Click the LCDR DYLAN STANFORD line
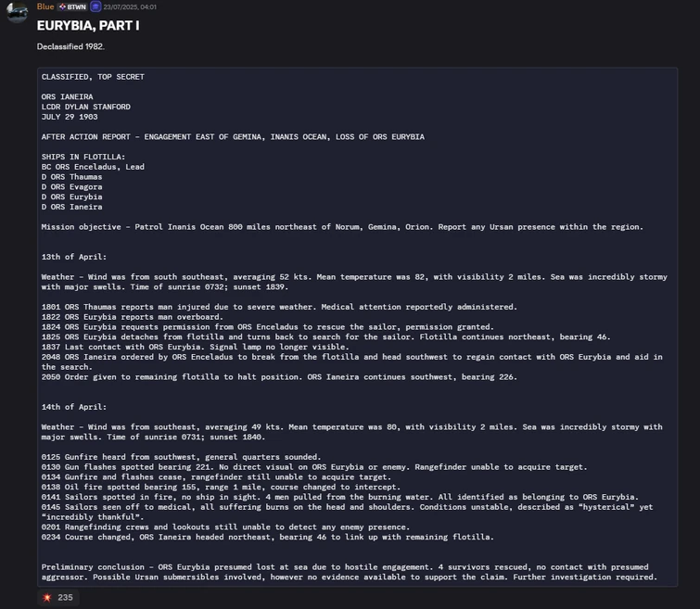This screenshot has width=700, height=609. point(85,107)
